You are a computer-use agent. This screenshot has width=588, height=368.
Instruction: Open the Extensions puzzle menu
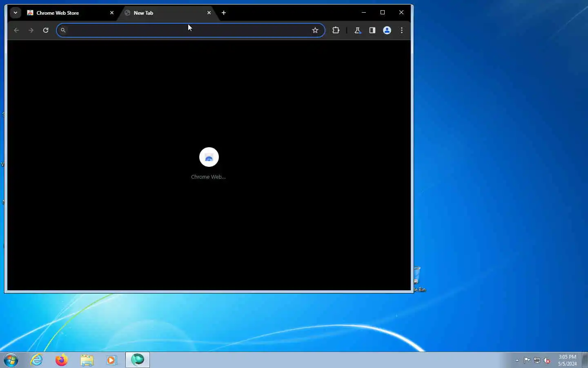(x=336, y=30)
